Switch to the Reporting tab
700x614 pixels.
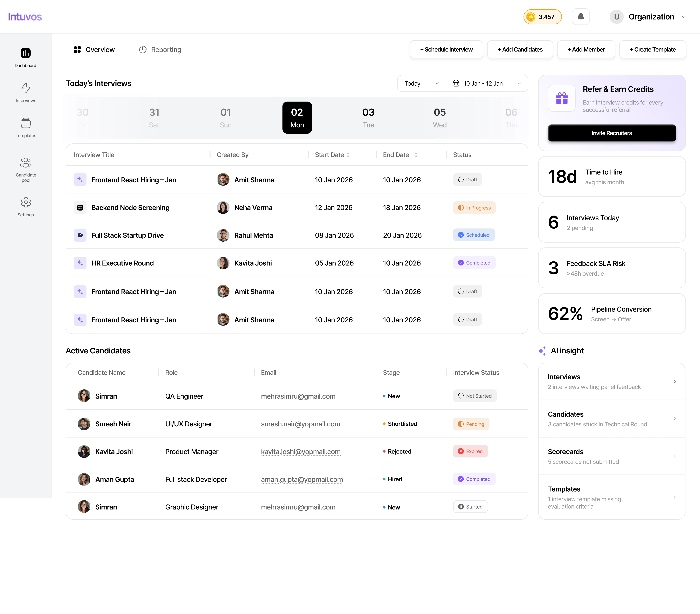click(160, 49)
